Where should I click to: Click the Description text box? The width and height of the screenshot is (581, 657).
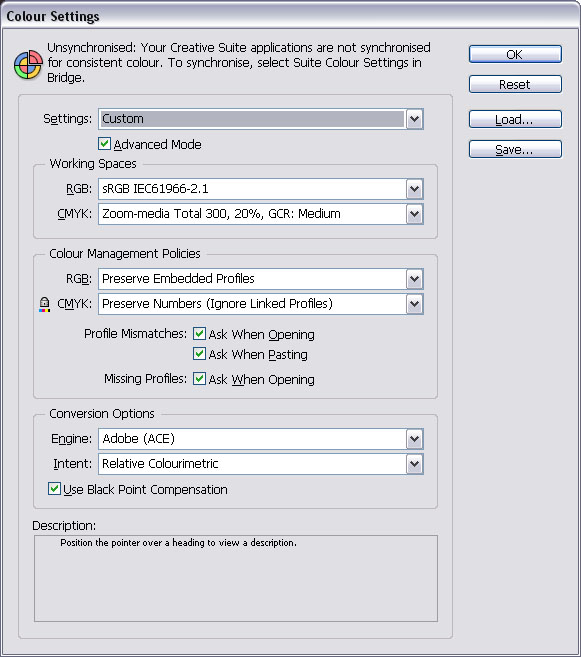pos(236,578)
